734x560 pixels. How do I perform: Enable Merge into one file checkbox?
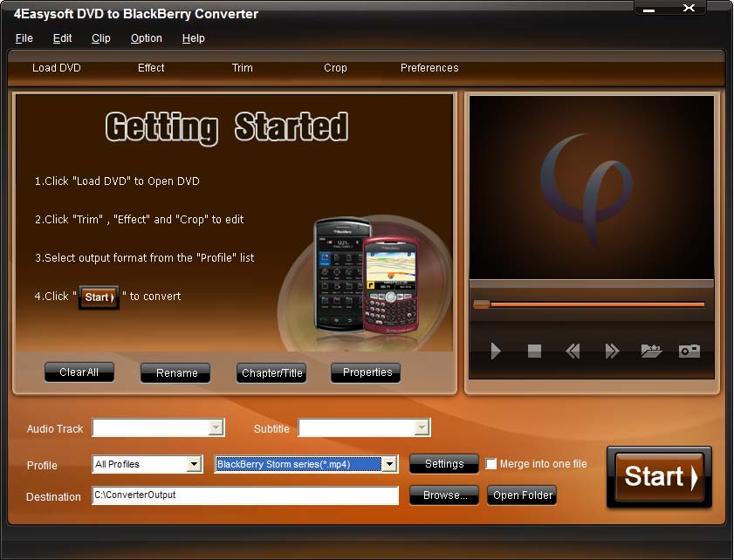pyautogui.click(x=491, y=464)
